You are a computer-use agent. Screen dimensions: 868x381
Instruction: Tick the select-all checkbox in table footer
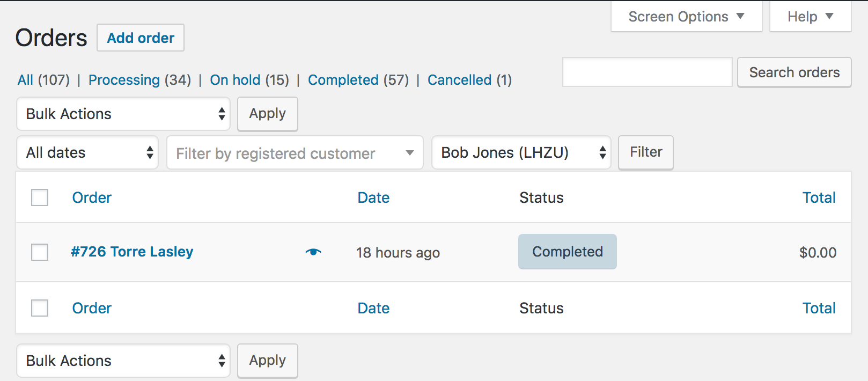click(40, 308)
